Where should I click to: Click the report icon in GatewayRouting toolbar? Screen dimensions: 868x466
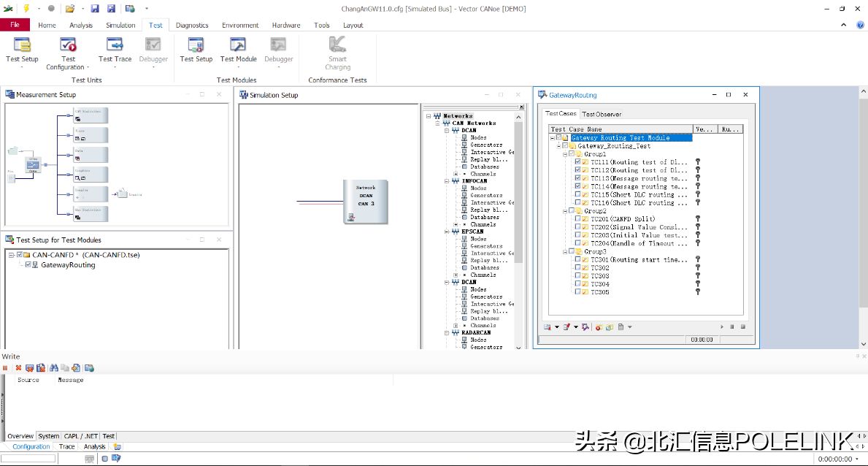click(x=621, y=327)
